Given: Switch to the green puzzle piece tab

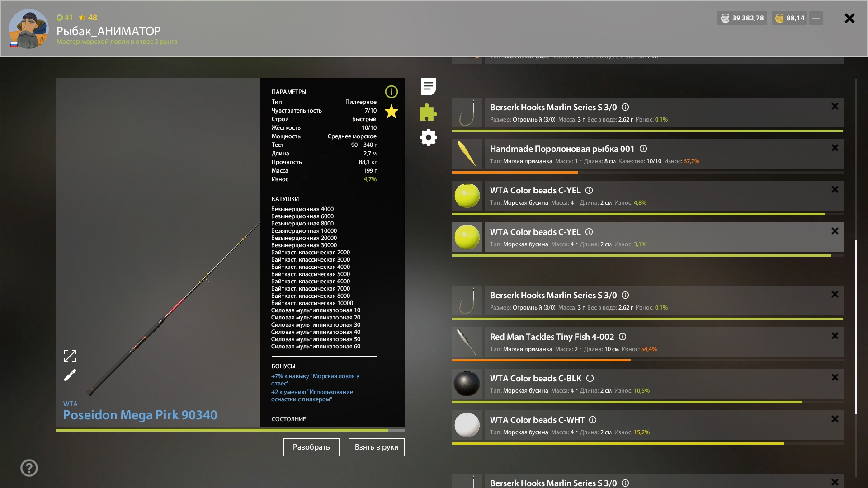Looking at the screenshot, I should click(x=428, y=113).
